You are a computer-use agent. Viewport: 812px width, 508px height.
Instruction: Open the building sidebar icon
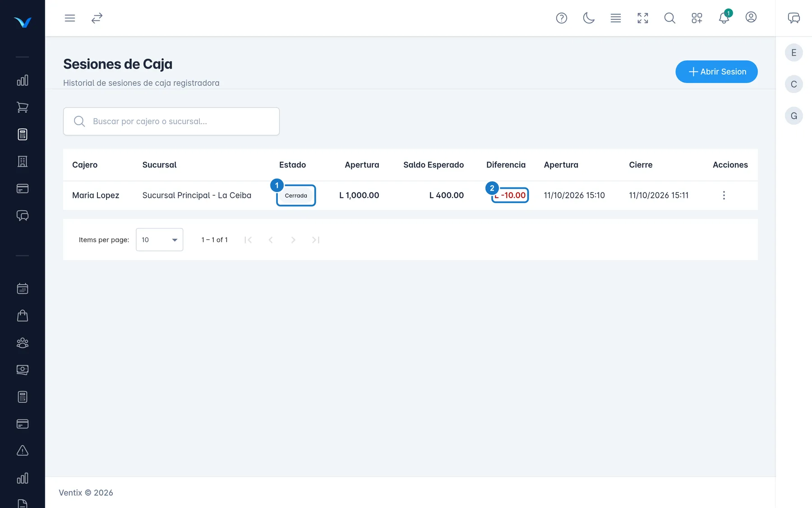click(23, 162)
